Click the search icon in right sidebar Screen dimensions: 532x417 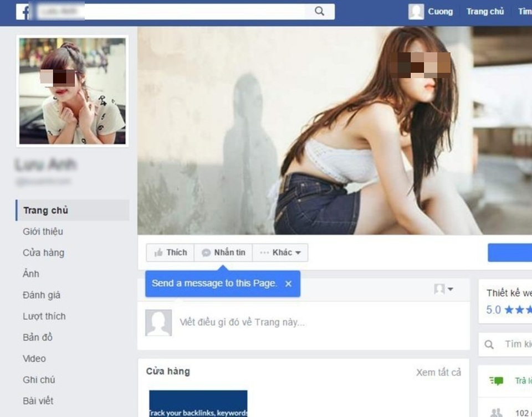pos(489,344)
